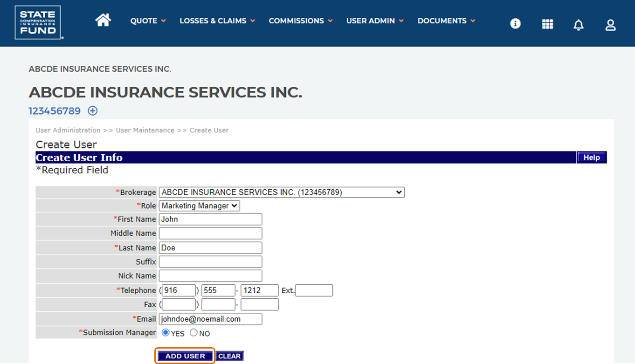Click the State Compensation Insurance Fund logo
Image resolution: width=635 pixels, height=364 pixels.
click(38, 22)
